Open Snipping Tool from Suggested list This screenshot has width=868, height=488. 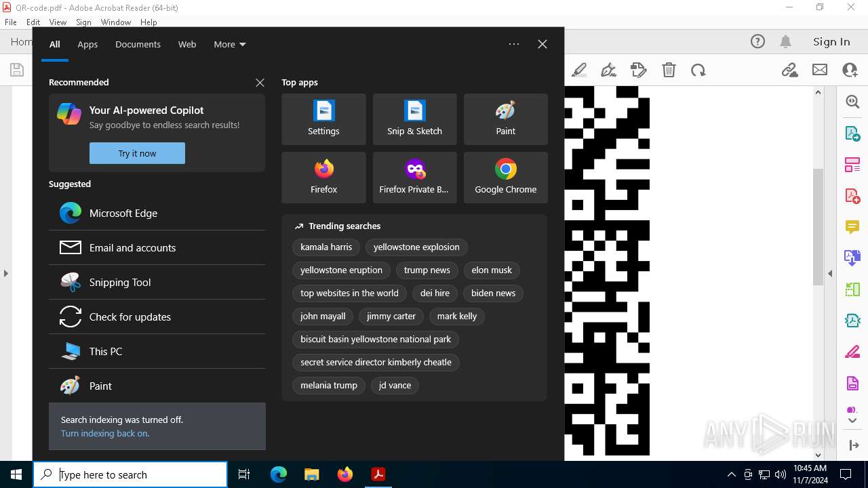click(157, 282)
